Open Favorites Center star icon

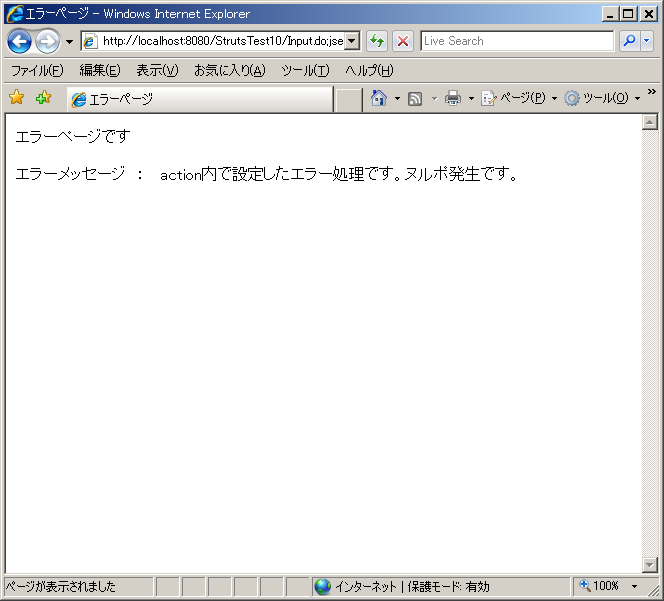[x=17, y=97]
